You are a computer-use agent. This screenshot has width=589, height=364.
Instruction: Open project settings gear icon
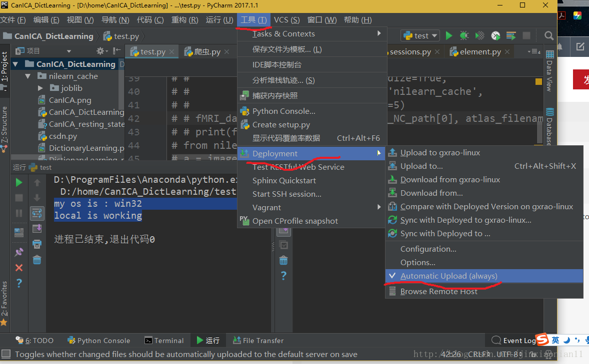pos(101,50)
